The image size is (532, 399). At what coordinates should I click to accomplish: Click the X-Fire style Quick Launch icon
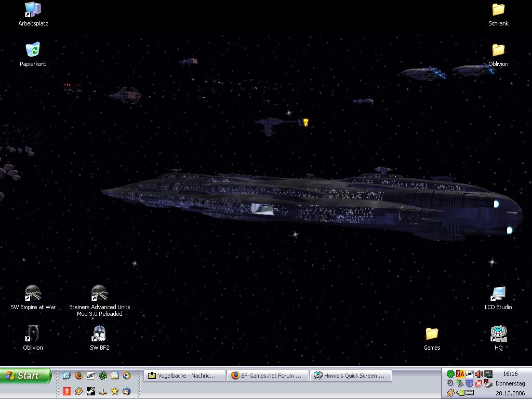(91, 376)
